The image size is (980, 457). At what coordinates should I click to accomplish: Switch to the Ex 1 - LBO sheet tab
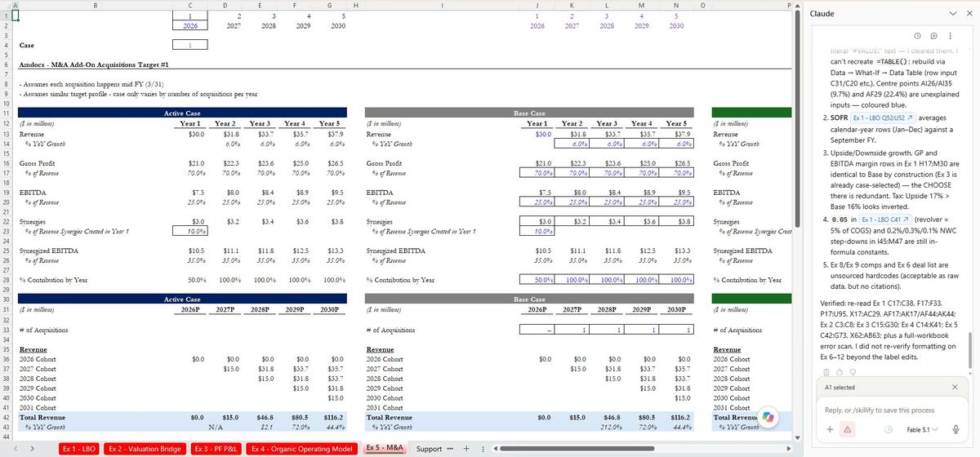click(x=79, y=449)
